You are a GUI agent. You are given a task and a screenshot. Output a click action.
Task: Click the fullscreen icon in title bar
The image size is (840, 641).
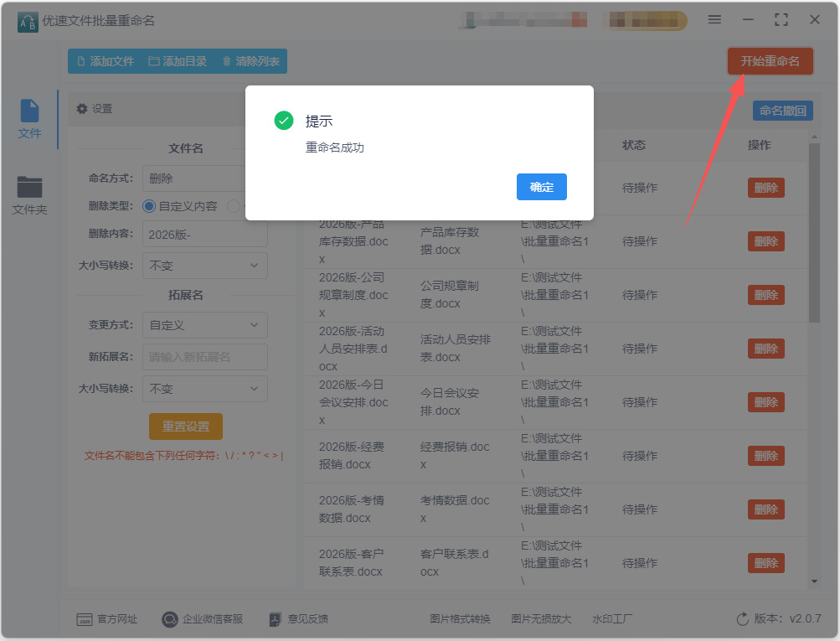point(781,20)
